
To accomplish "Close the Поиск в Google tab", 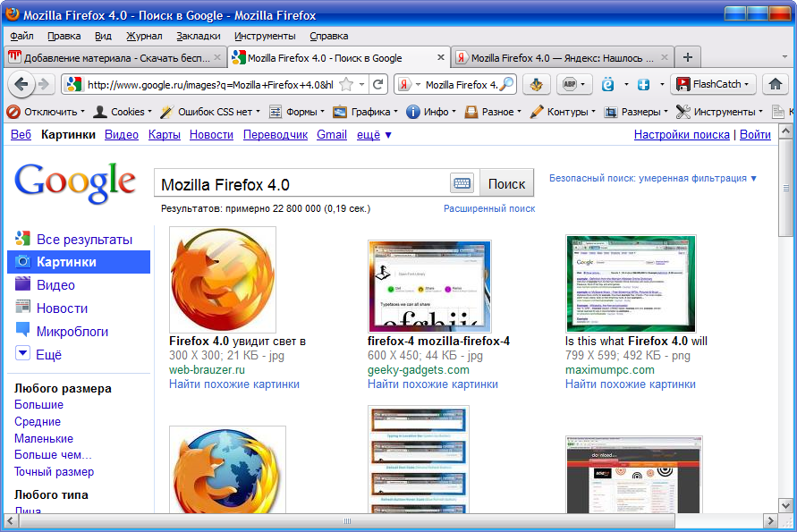I will (441, 58).
